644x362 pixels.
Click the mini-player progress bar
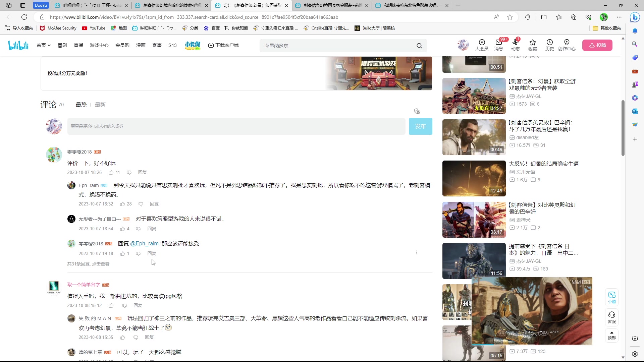tap(532, 344)
